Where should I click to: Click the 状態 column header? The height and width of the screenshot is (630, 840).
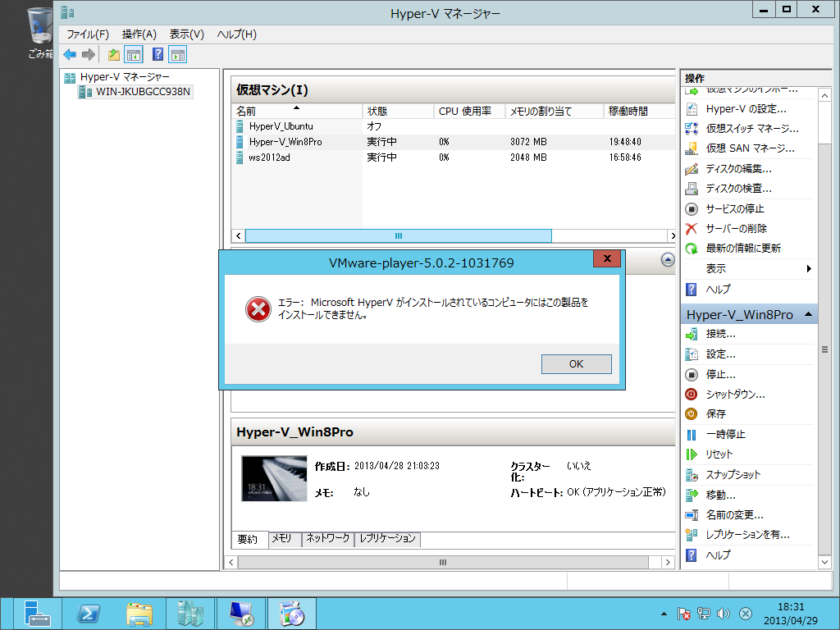pyautogui.click(x=398, y=112)
